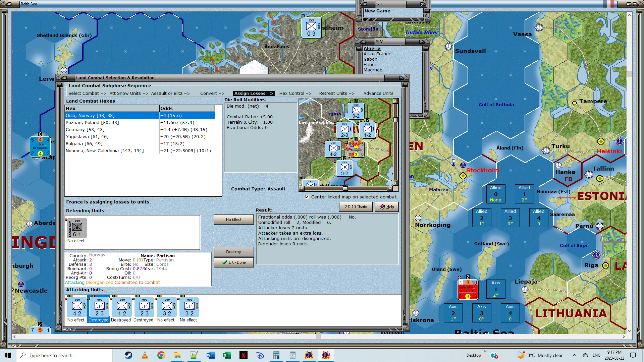This screenshot has width=644, height=362.
Task: Select the Poznan, Poland combat row
Action: tap(140, 123)
